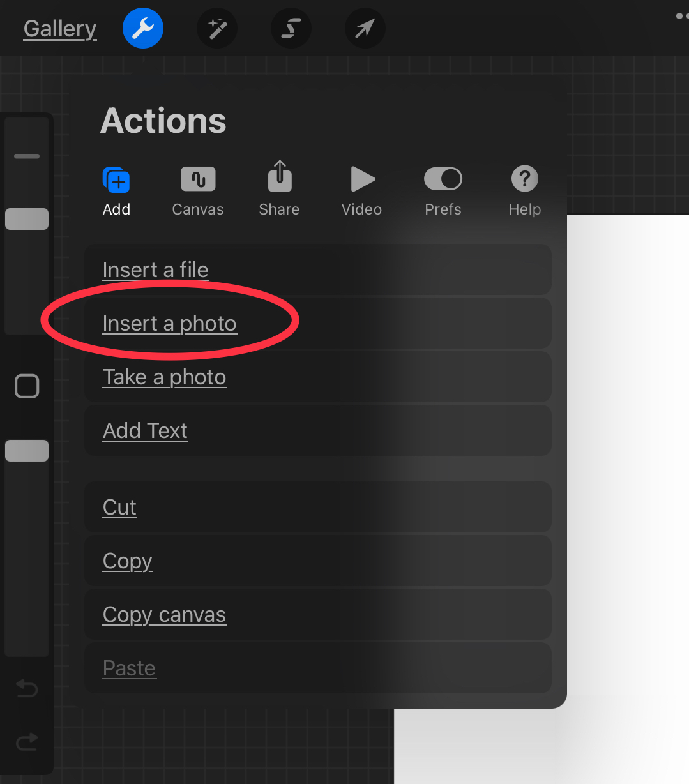The width and height of the screenshot is (689, 784).
Task: Open the Video playback tab
Action: [x=361, y=190]
